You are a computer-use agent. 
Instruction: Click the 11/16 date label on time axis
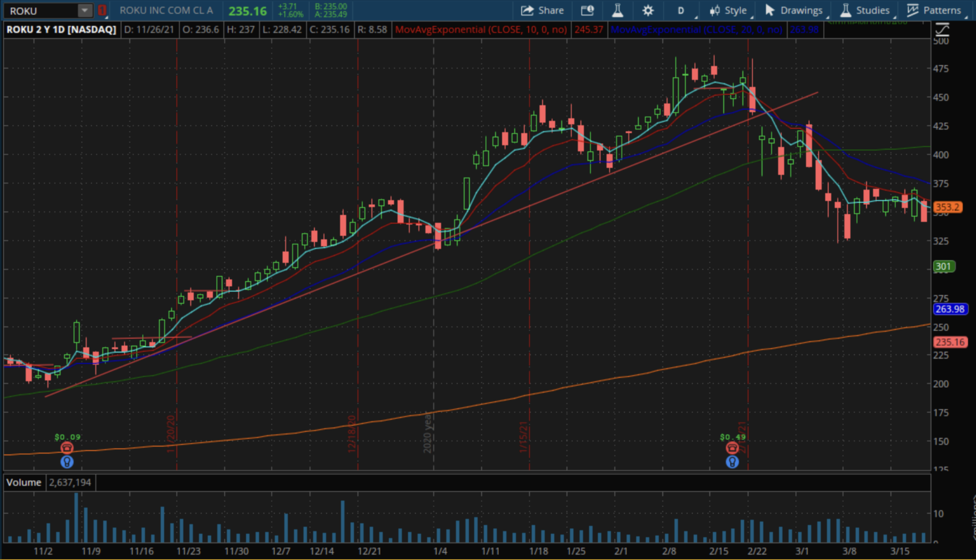click(141, 551)
